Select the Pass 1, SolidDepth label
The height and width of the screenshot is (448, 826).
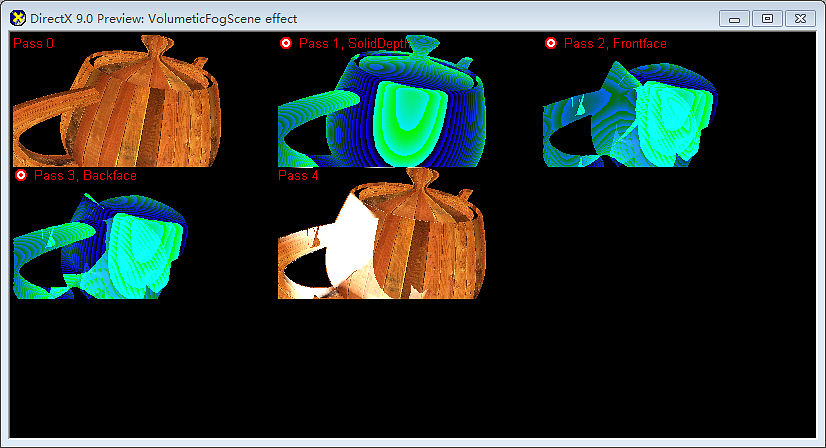pyautogui.click(x=354, y=44)
